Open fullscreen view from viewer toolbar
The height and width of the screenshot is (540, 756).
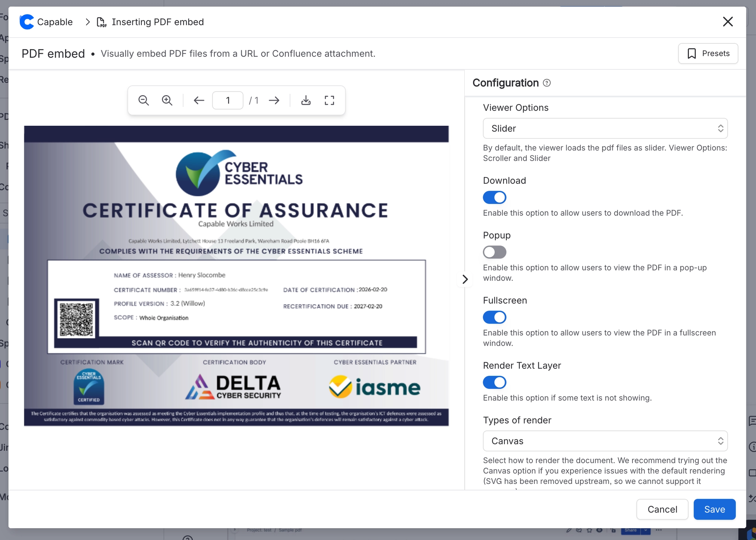[330, 100]
